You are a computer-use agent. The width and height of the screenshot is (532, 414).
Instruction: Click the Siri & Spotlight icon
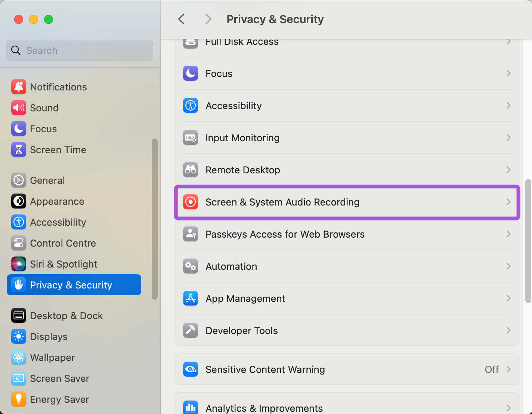click(x=19, y=264)
